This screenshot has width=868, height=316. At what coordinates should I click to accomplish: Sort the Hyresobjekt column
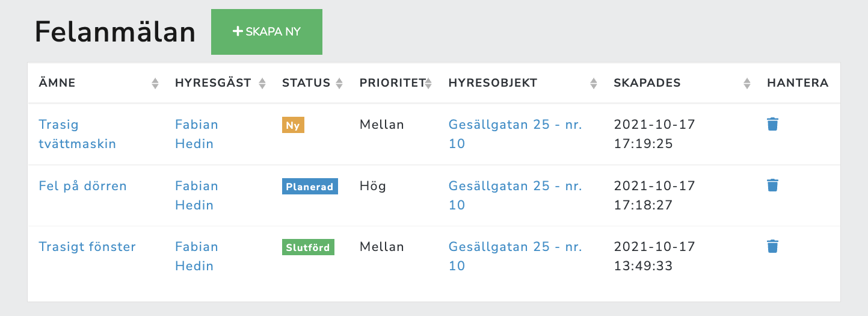594,84
